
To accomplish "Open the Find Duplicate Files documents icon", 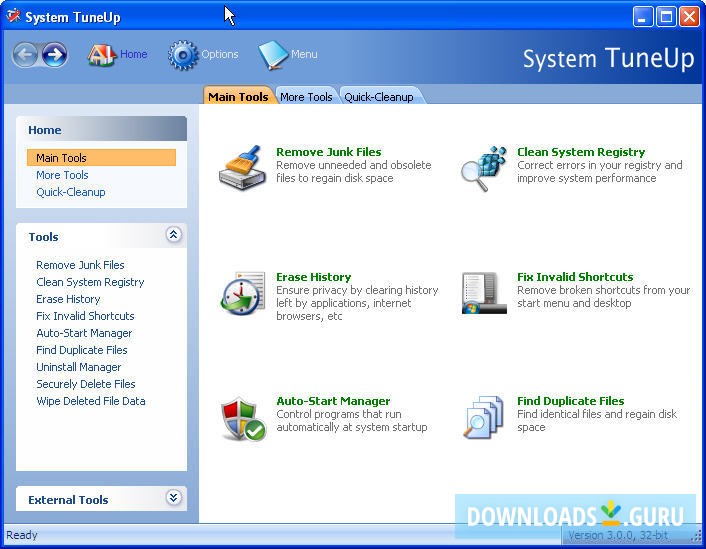I will (x=484, y=417).
